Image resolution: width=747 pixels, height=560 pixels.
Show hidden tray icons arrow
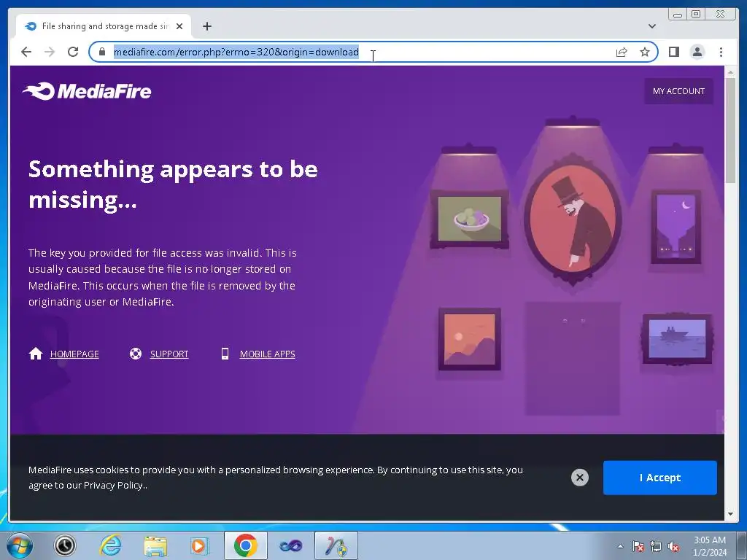tap(620, 546)
